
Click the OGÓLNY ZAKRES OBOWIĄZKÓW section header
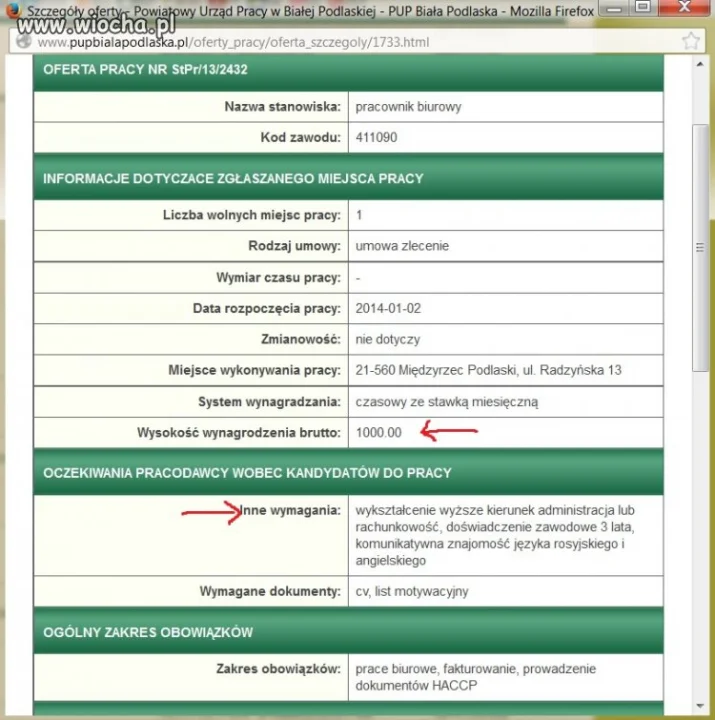[x=148, y=632]
